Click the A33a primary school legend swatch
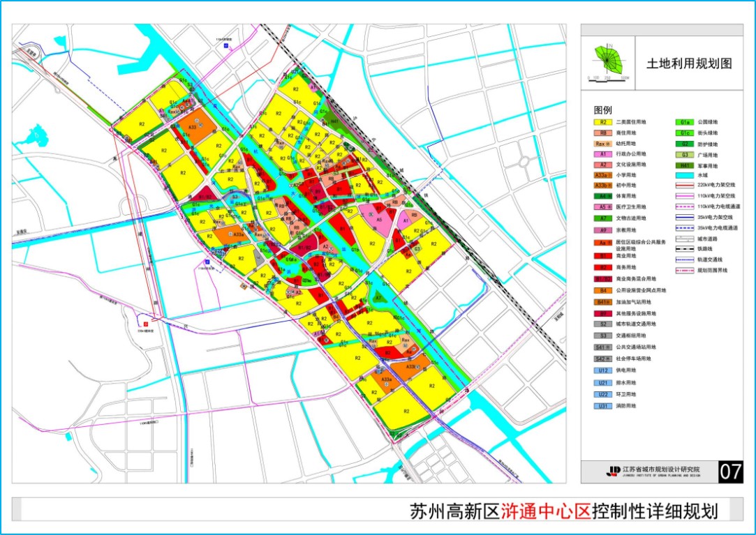 tap(602, 176)
